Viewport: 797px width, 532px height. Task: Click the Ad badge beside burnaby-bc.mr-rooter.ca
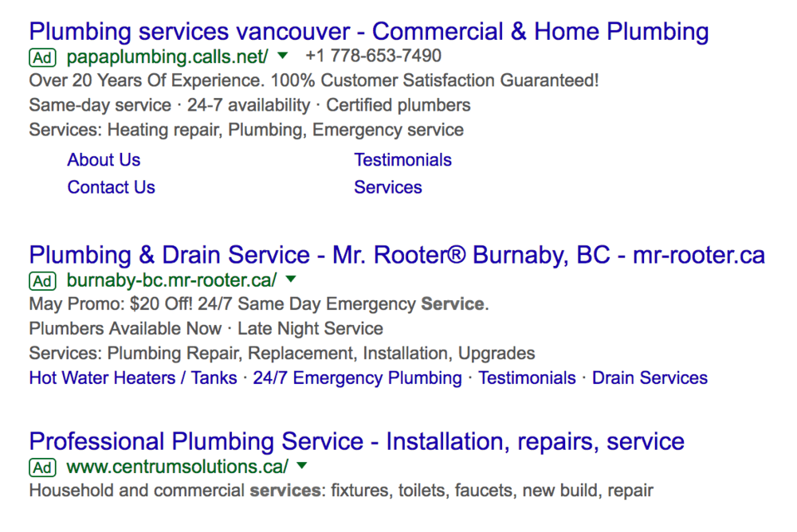(x=42, y=280)
